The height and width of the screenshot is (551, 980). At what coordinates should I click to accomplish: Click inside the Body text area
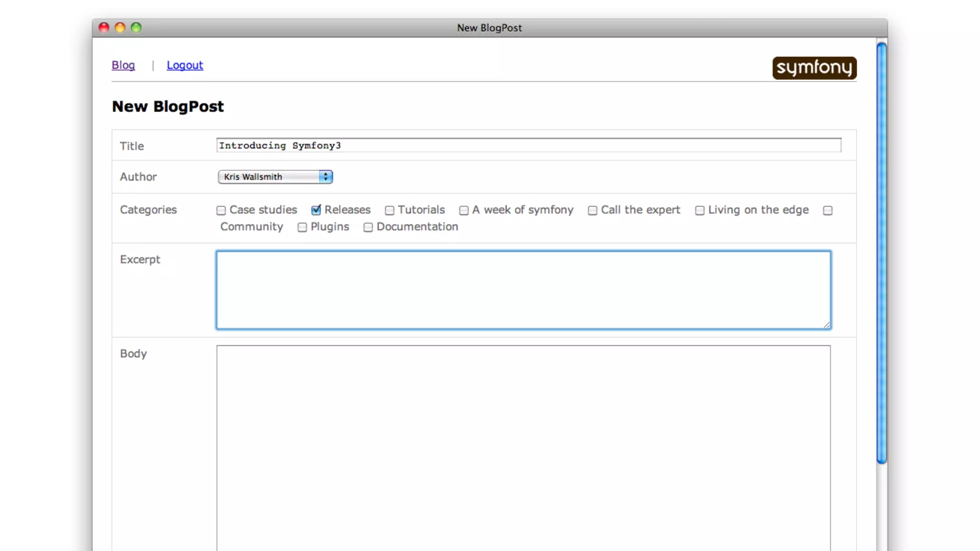tap(523, 447)
